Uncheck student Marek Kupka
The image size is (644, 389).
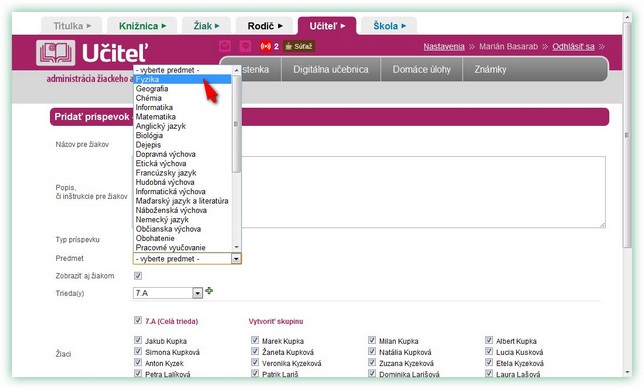click(x=255, y=340)
